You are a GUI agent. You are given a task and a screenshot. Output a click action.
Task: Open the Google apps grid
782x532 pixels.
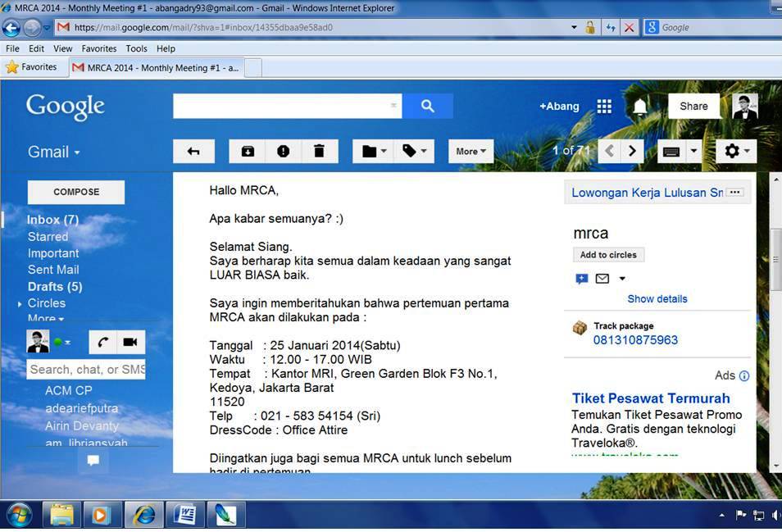[604, 107]
